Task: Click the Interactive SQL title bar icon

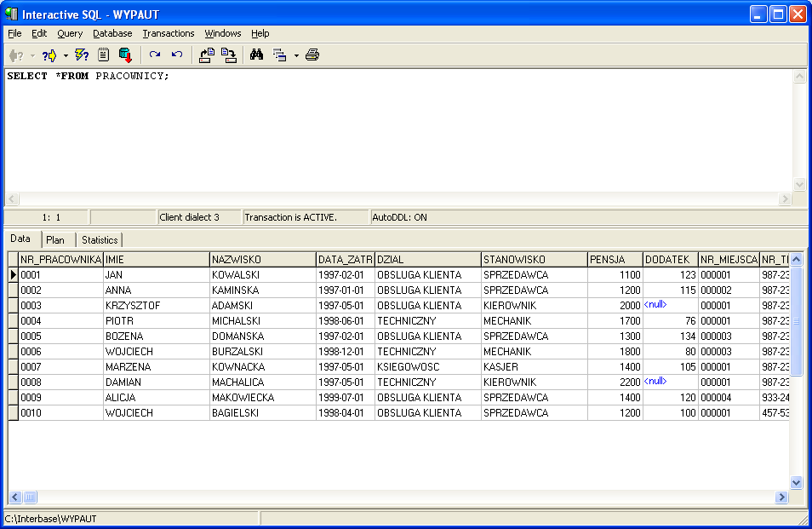Action: click(11, 14)
